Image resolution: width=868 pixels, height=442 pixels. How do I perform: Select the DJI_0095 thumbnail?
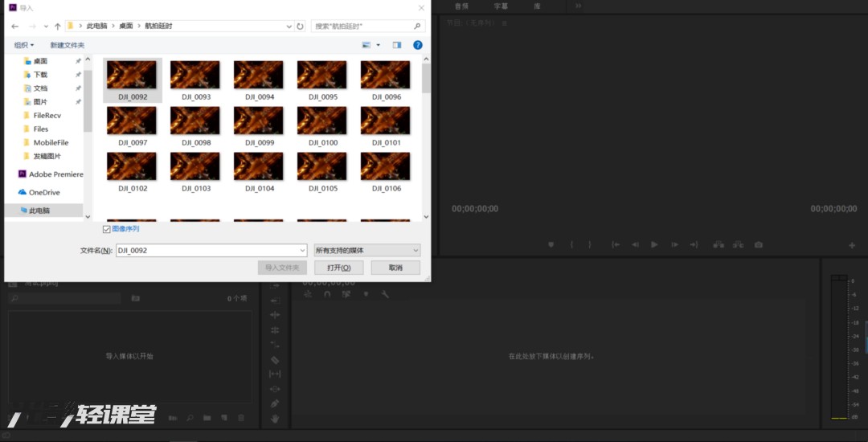point(321,80)
